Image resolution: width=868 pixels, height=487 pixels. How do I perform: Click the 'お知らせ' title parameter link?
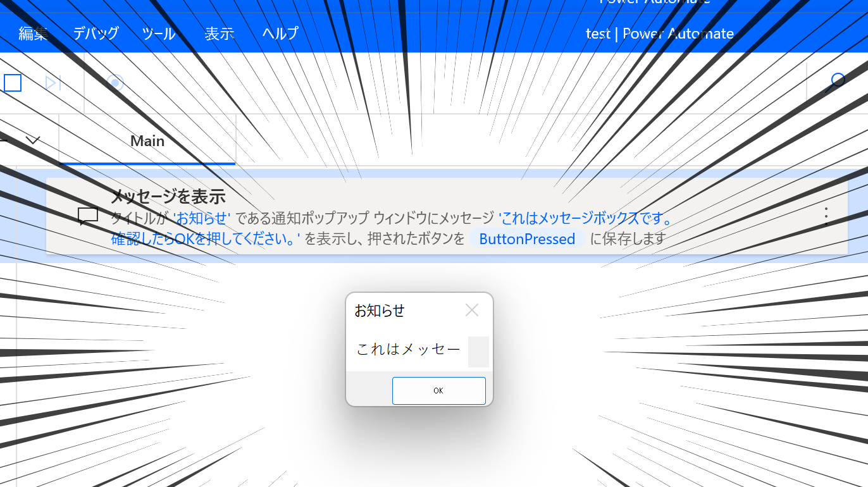pos(201,219)
